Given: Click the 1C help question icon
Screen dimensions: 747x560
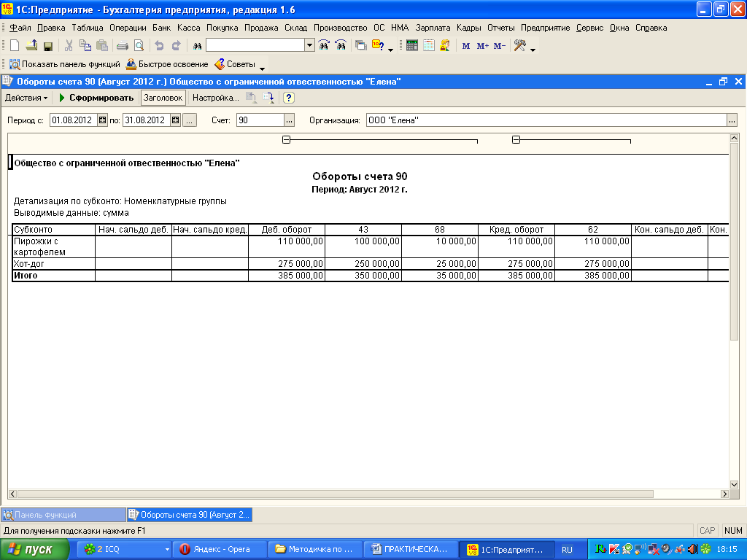Looking at the screenshot, I should (x=378, y=46).
